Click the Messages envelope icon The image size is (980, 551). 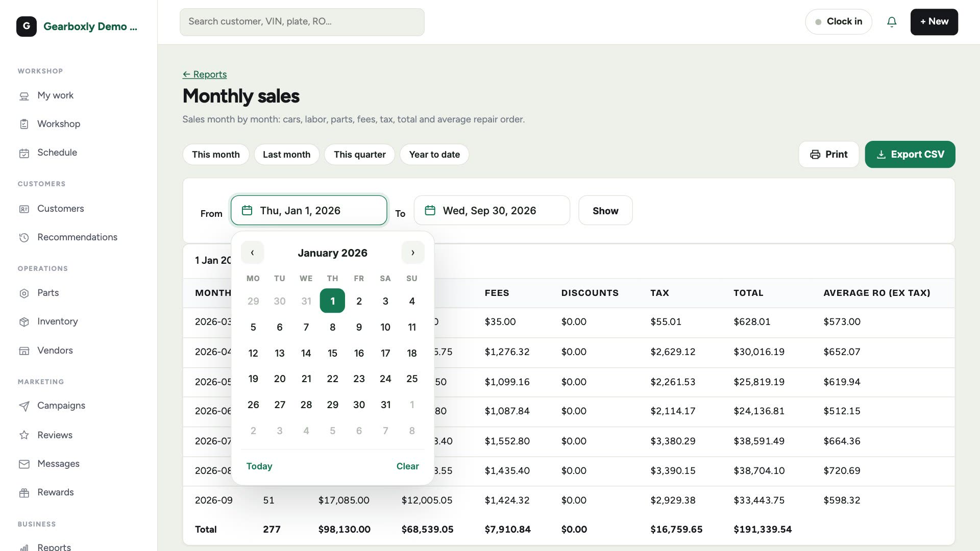[x=24, y=464]
